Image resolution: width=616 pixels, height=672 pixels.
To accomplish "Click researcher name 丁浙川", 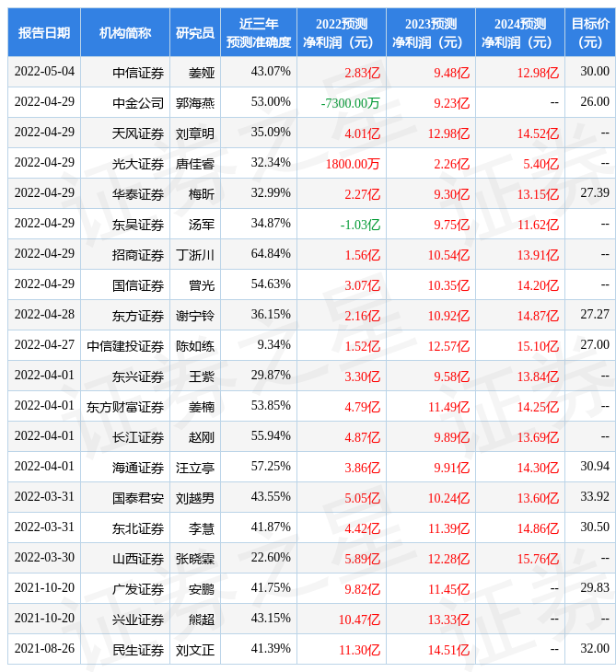I will 195,255.
